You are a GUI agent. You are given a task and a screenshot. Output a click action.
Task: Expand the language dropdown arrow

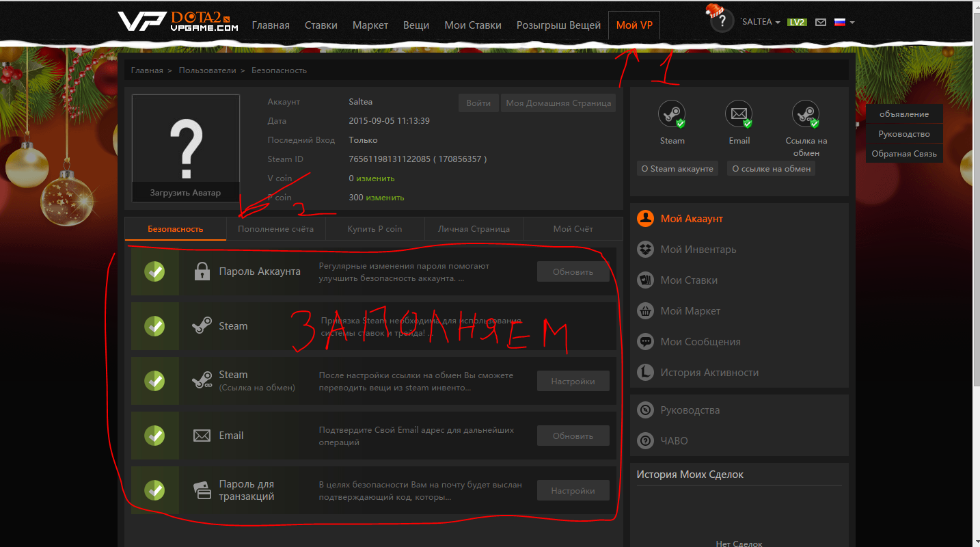[x=852, y=23]
